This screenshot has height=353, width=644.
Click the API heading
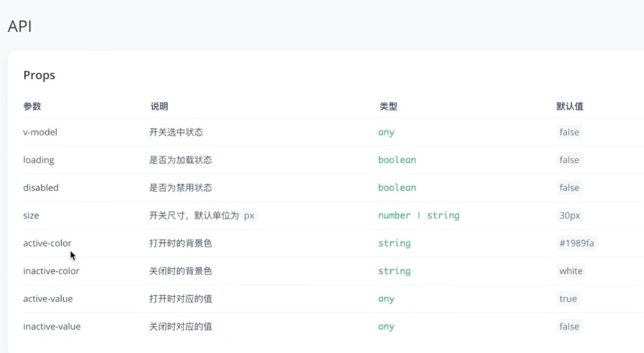click(20, 26)
